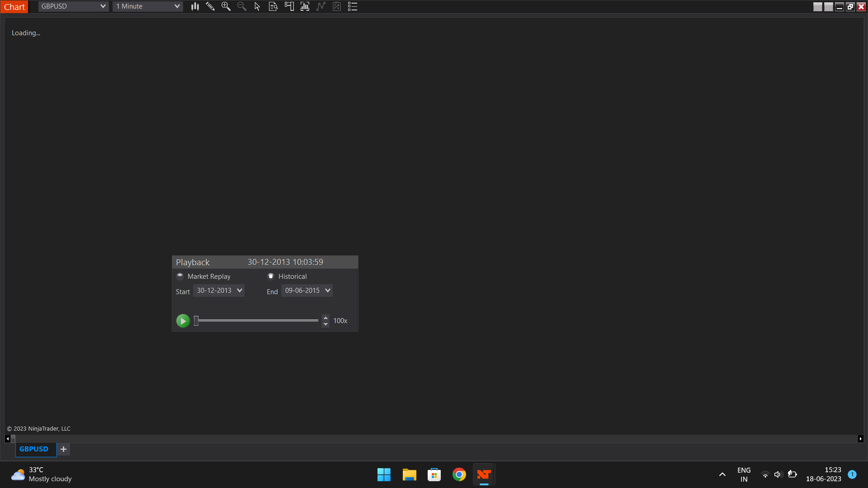Add a new tab with plus button
This screenshot has width=868, height=488.
[64, 449]
